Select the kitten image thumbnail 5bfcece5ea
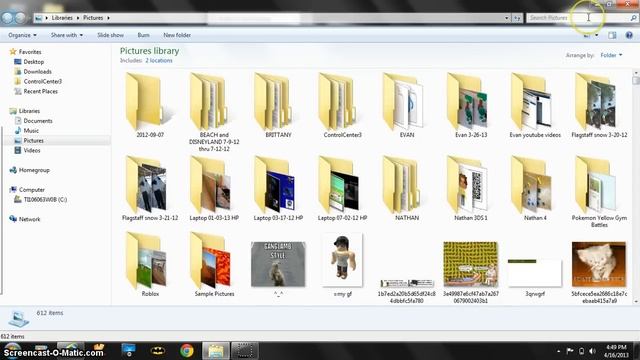 (x=599, y=264)
